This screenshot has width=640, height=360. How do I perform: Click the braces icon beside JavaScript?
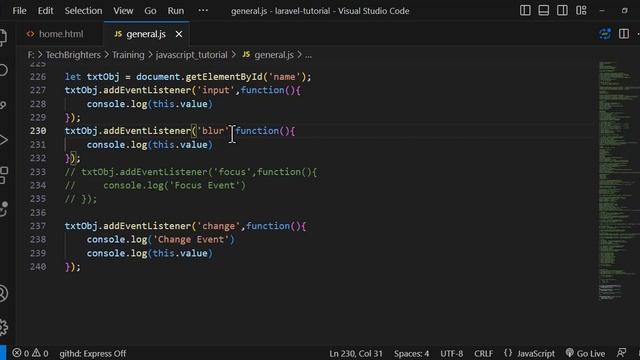[508, 353]
